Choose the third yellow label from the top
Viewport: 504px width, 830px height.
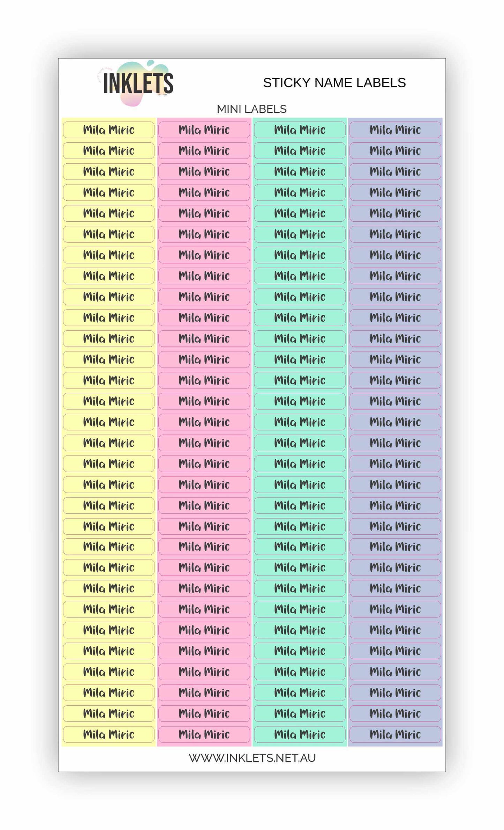click(x=108, y=172)
